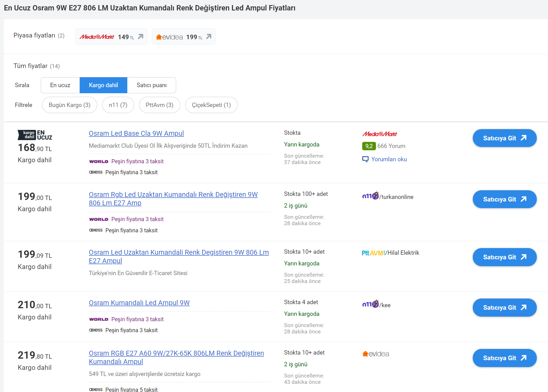Sort listings by En ucuz
This screenshot has height=392, width=548.
point(60,85)
